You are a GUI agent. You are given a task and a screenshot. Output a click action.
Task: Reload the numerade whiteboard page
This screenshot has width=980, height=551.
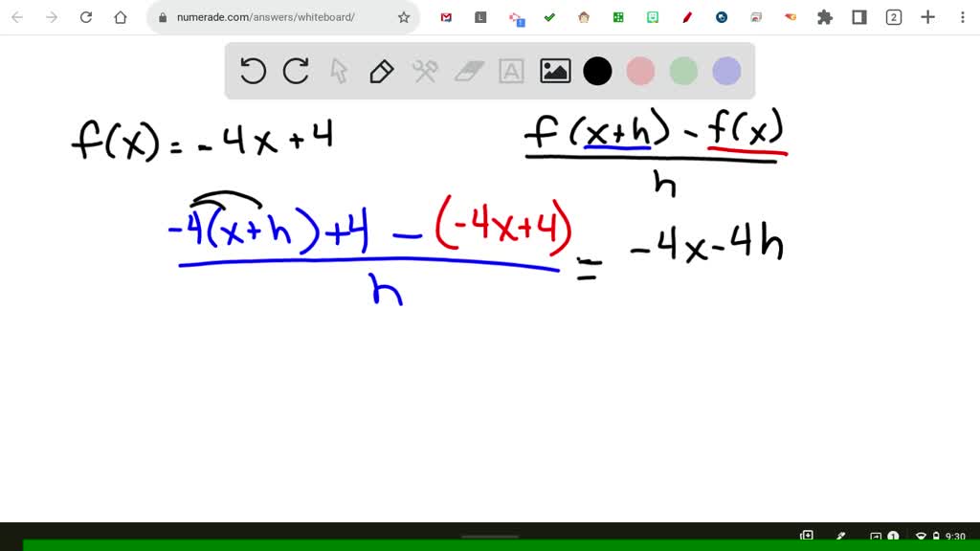85,16
